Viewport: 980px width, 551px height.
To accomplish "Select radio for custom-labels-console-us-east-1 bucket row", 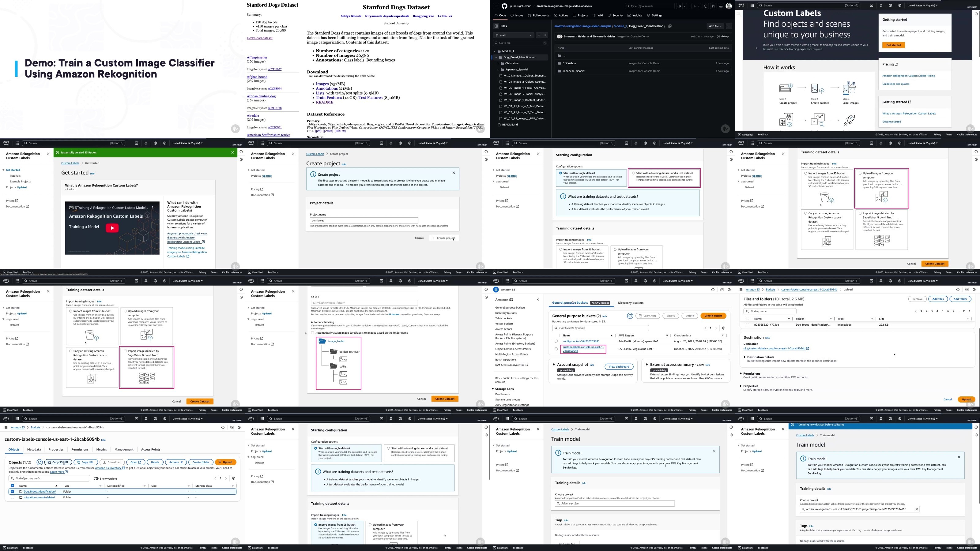I will click(556, 349).
